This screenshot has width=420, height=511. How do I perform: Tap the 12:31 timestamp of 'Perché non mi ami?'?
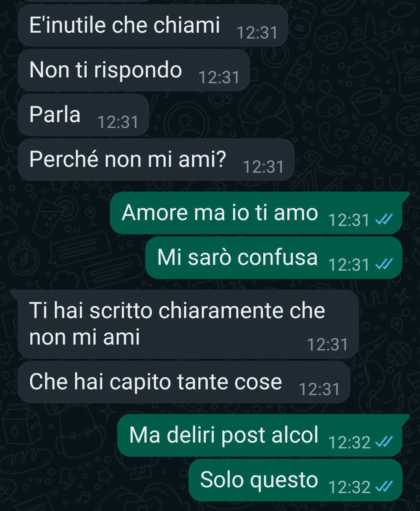point(263,167)
